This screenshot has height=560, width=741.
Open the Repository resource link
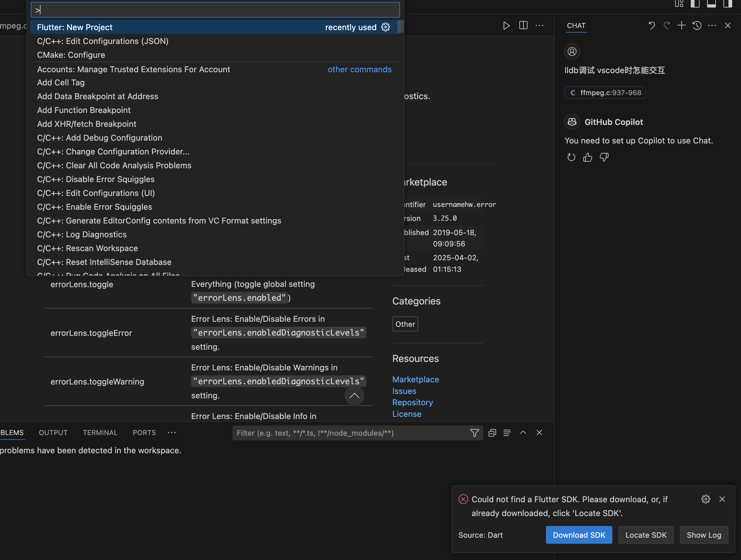412,402
